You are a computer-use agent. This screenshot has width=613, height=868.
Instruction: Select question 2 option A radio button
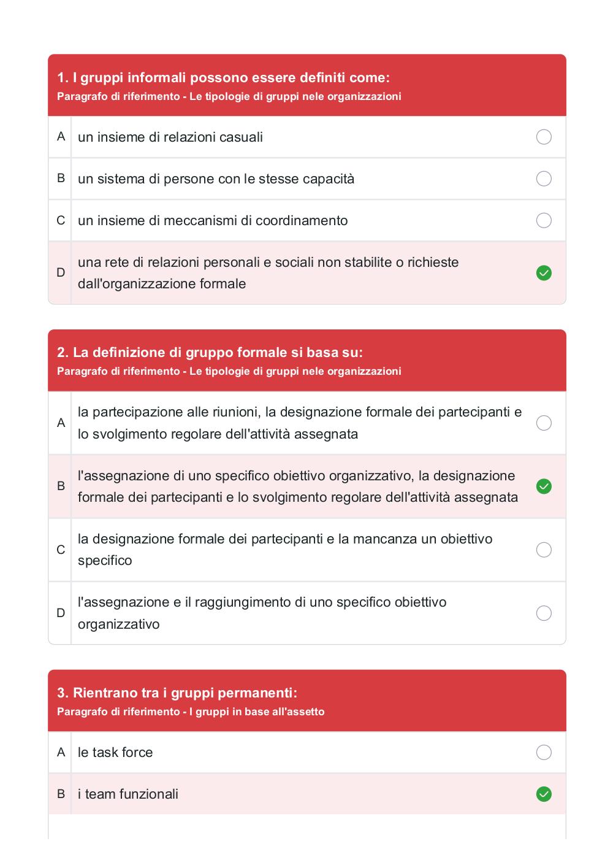coord(544,423)
